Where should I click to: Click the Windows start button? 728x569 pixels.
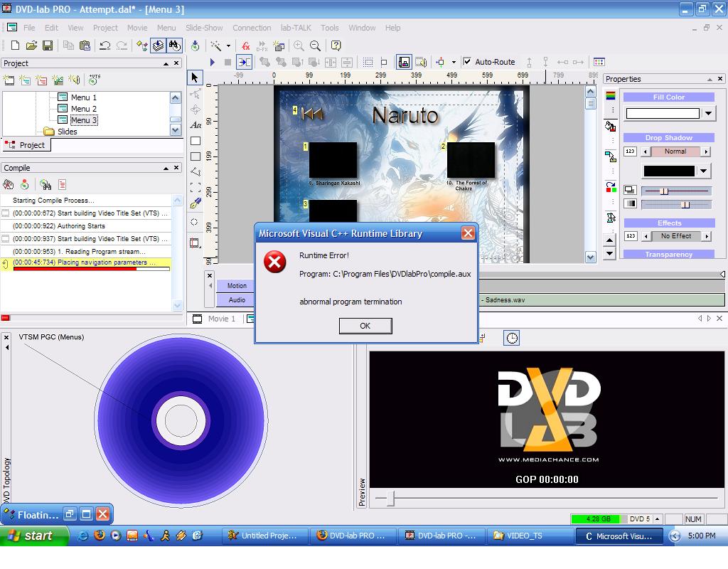click(x=33, y=536)
